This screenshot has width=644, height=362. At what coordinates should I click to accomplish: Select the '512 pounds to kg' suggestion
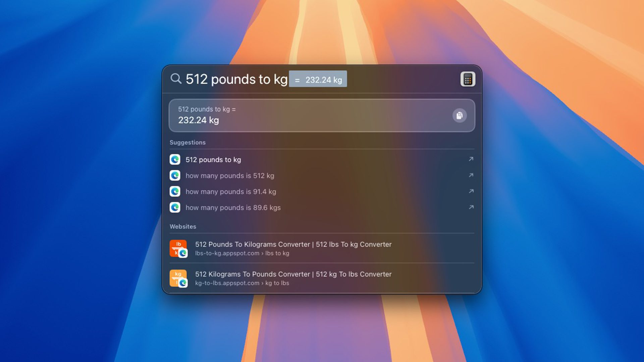click(322, 160)
